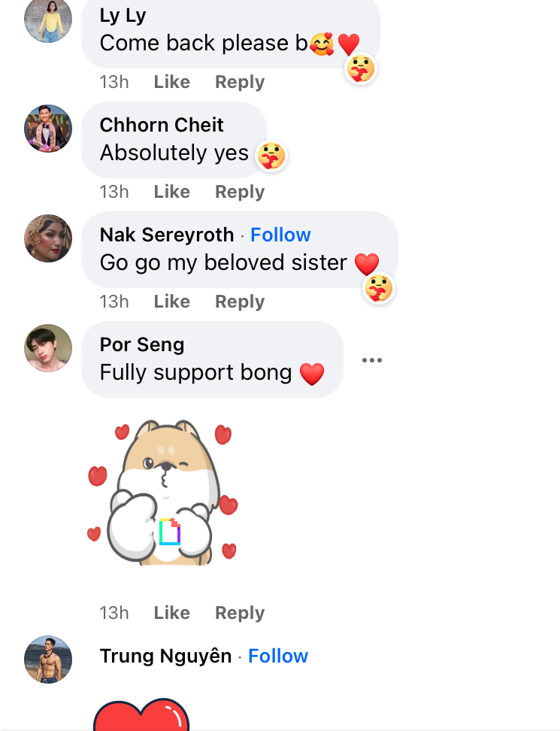Click care reaction on Nak Sereyroth's comment
The height and width of the screenshot is (731, 560).
tap(379, 288)
